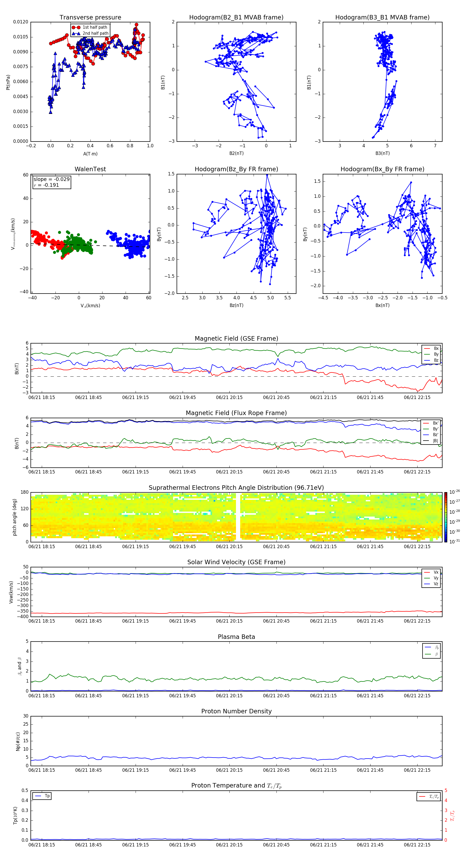Click the 'Pt(nPa)' axis label
The height and width of the screenshot is (868, 473).
click(8, 82)
